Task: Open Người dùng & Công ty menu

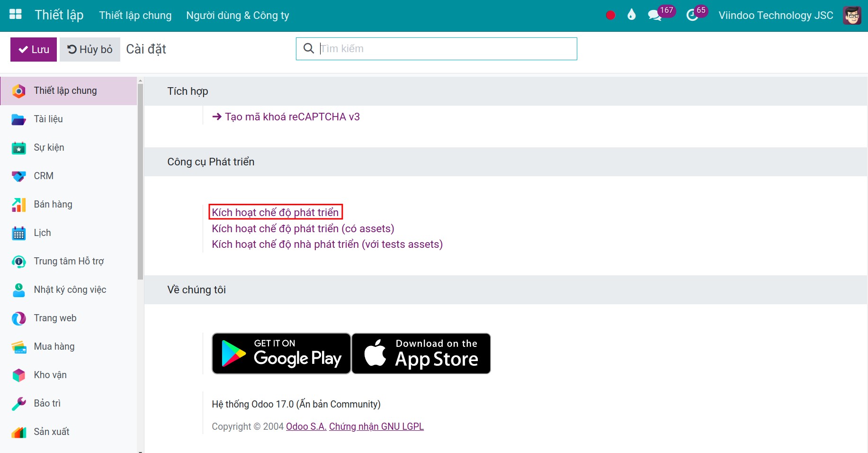Action: 238,15
